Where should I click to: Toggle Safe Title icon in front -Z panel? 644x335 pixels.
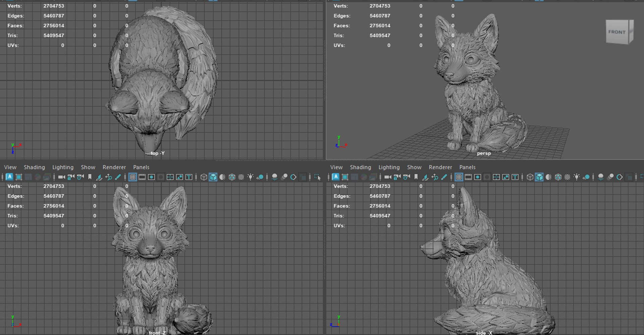click(189, 177)
